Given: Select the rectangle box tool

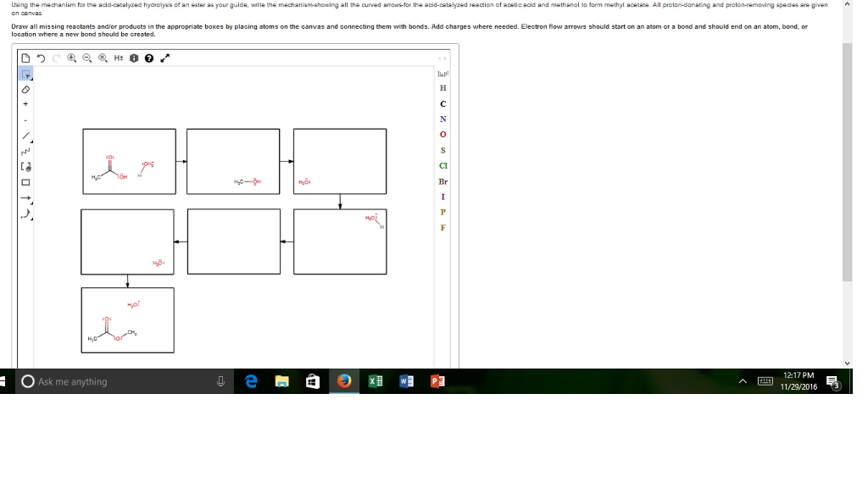Looking at the screenshot, I should click(25, 183).
